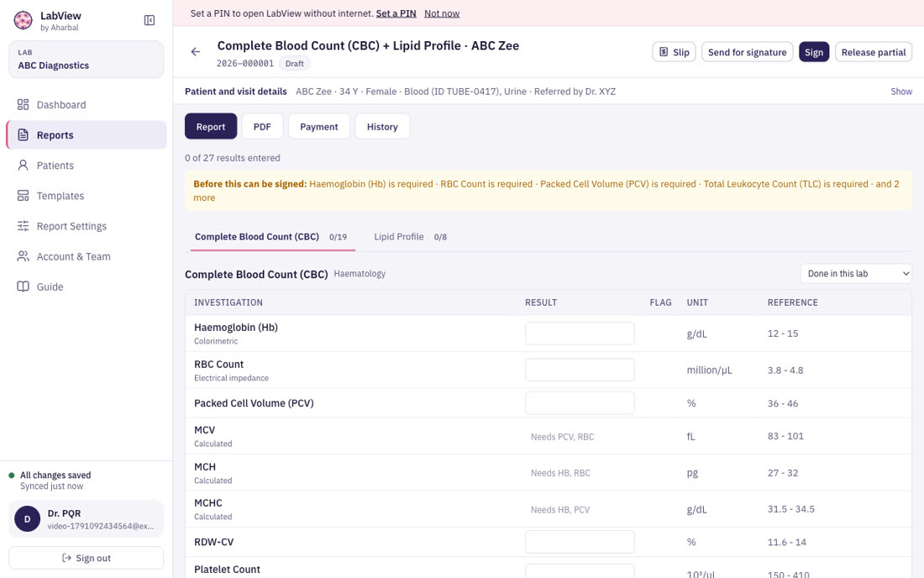Screen dimensions: 924x578
Task: Click the Account & Team people icon
Action: pyautogui.click(x=23, y=256)
